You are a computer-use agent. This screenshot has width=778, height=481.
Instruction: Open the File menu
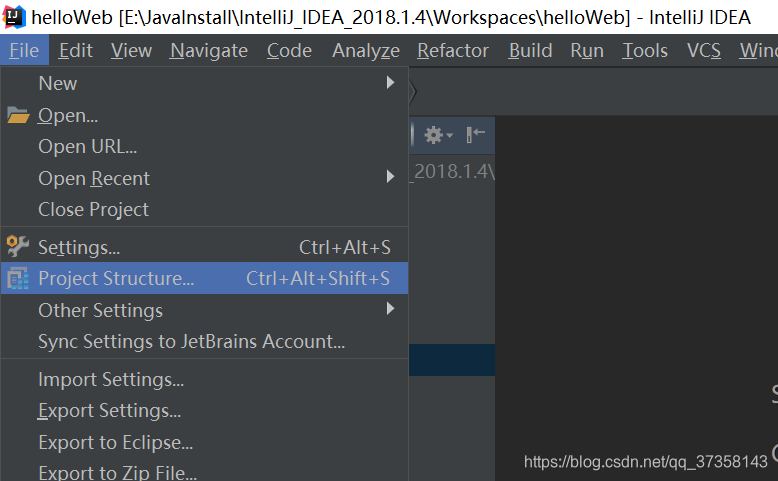click(x=24, y=51)
